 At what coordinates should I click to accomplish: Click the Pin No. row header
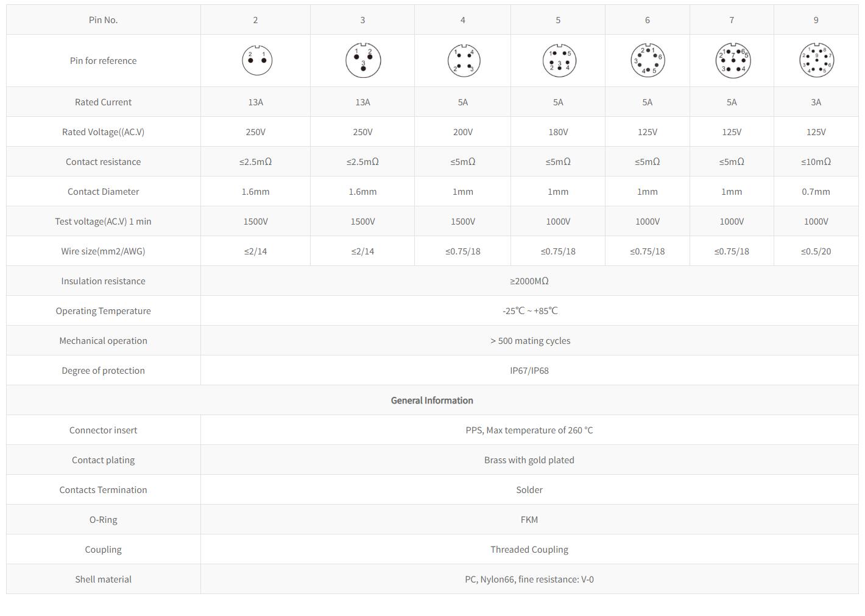click(103, 19)
